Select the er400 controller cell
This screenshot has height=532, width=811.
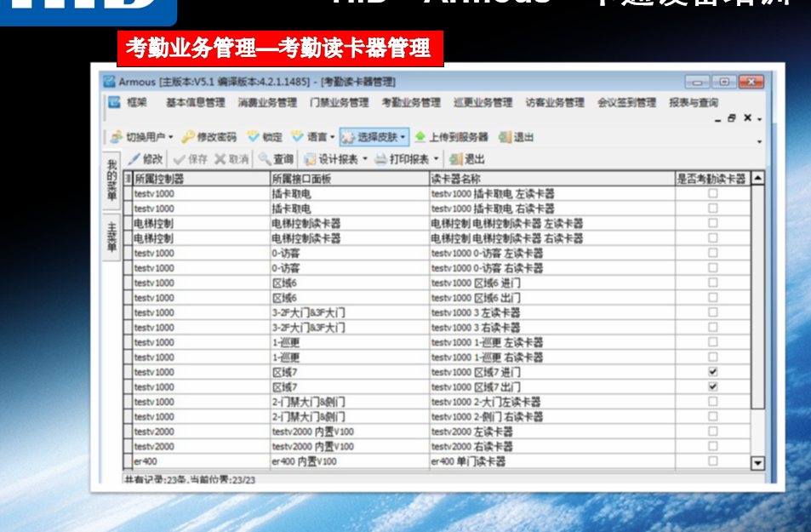tap(201, 461)
